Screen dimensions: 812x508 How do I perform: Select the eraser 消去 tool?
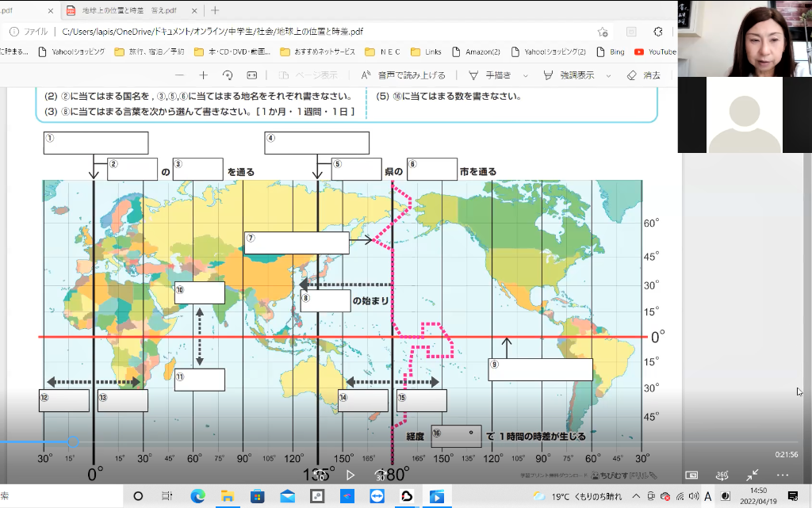point(643,75)
